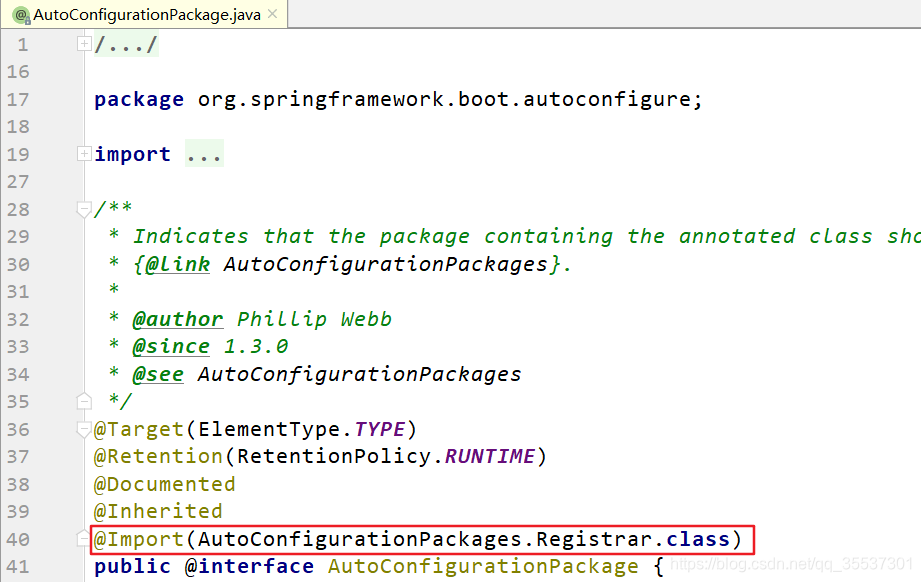This screenshot has height=582, width=921.
Task: Collapse the annotations fold at line 36
Action: (x=84, y=429)
